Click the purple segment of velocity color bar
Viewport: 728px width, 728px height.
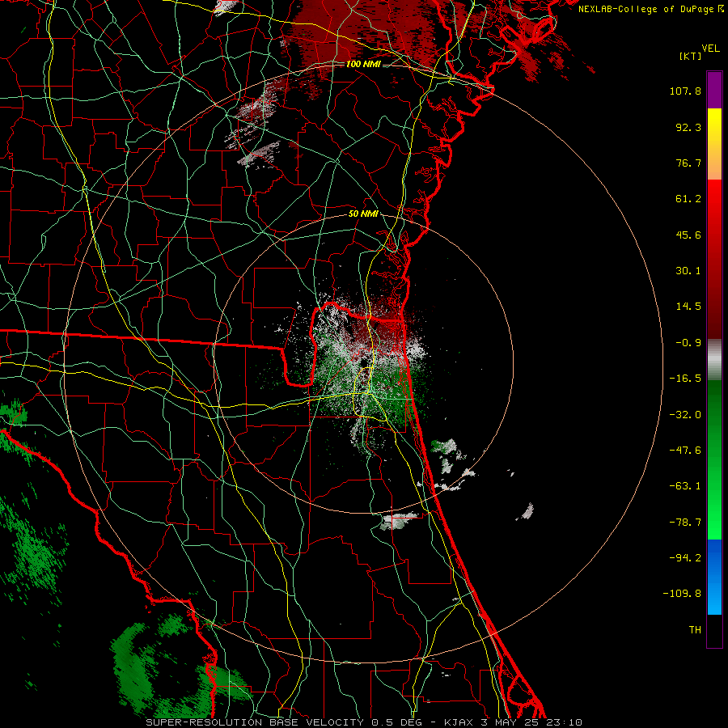click(714, 91)
